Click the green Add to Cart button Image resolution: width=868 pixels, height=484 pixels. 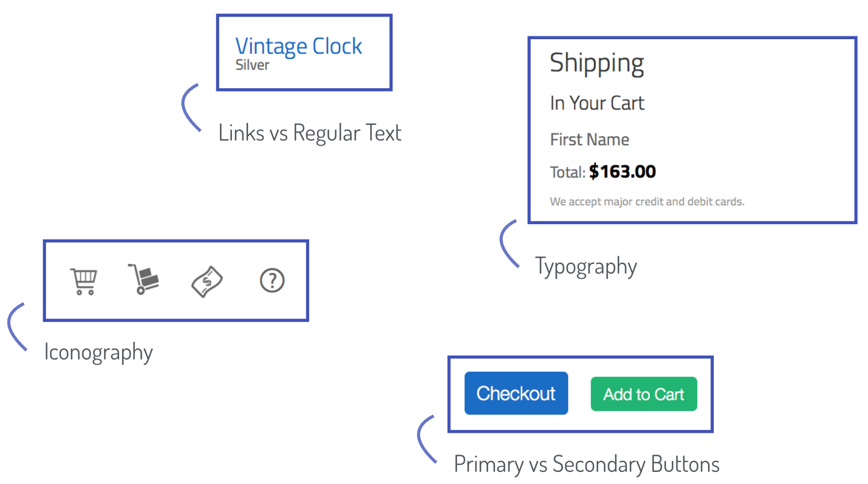(644, 394)
